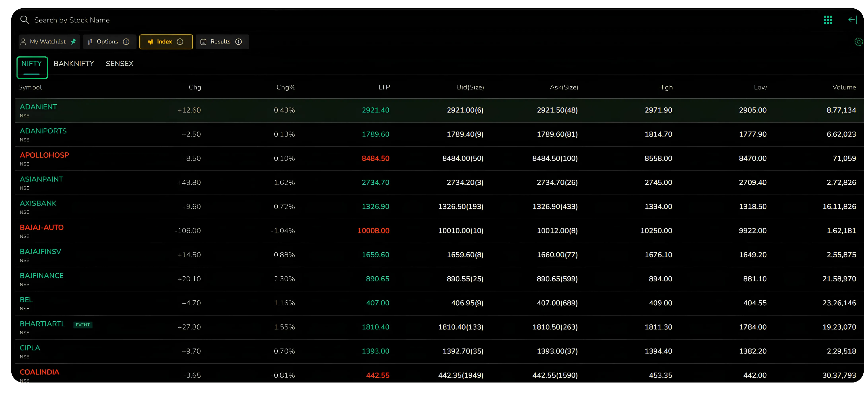Image resolution: width=868 pixels, height=397 pixels.
Task: Click the volume 30,37,793 for COALINDIA
Action: pos(839,375)
